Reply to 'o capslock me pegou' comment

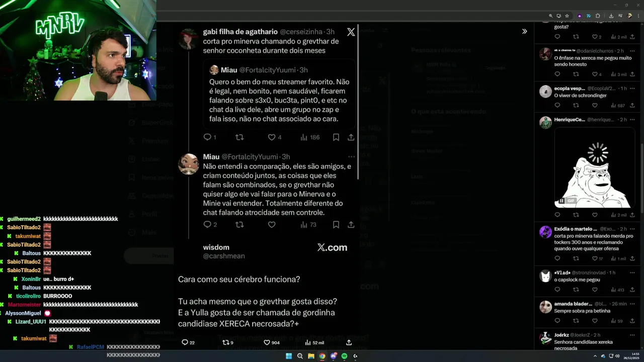point(557,290)
